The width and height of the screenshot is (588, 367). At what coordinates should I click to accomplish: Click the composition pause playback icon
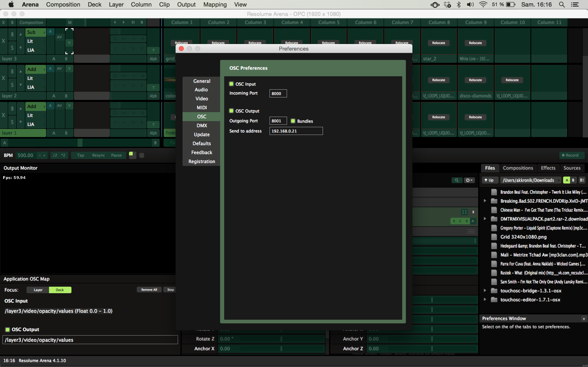pos(133,22)
